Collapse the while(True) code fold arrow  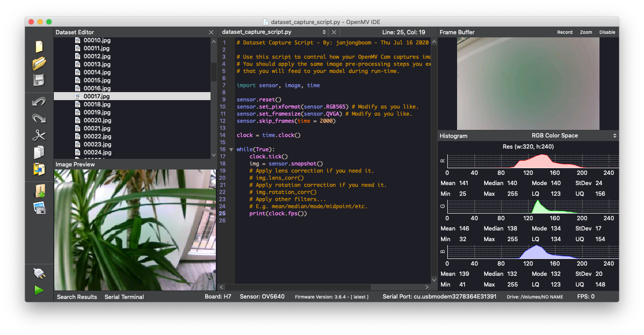pyautogui.click(x=231, y=149)
